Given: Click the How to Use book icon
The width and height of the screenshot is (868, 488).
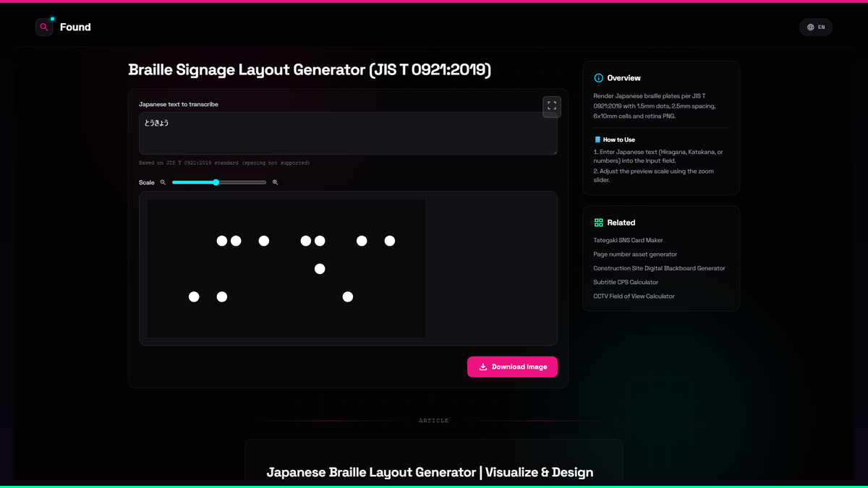Looking at the screenshot, I should [x=597, y=140].
